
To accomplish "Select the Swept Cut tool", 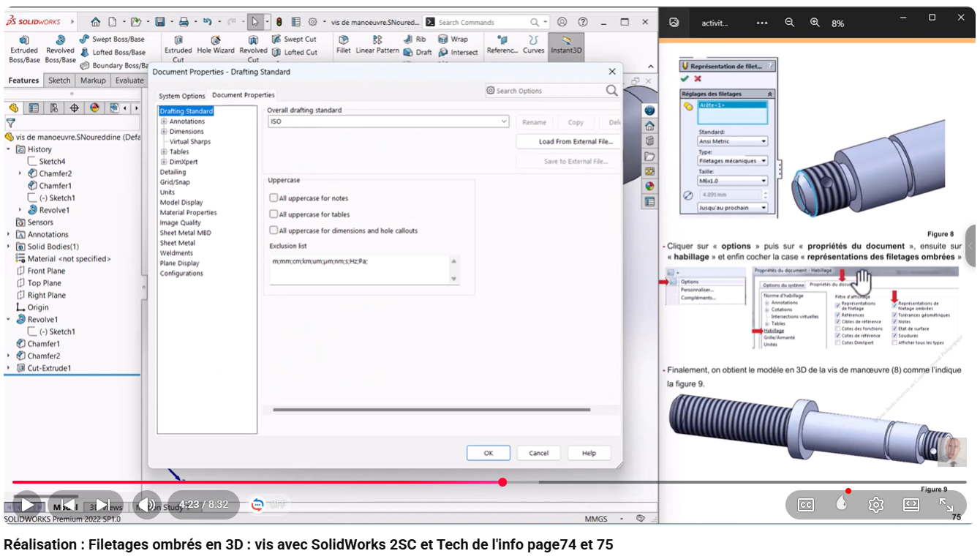I will (x=294, y=39).
